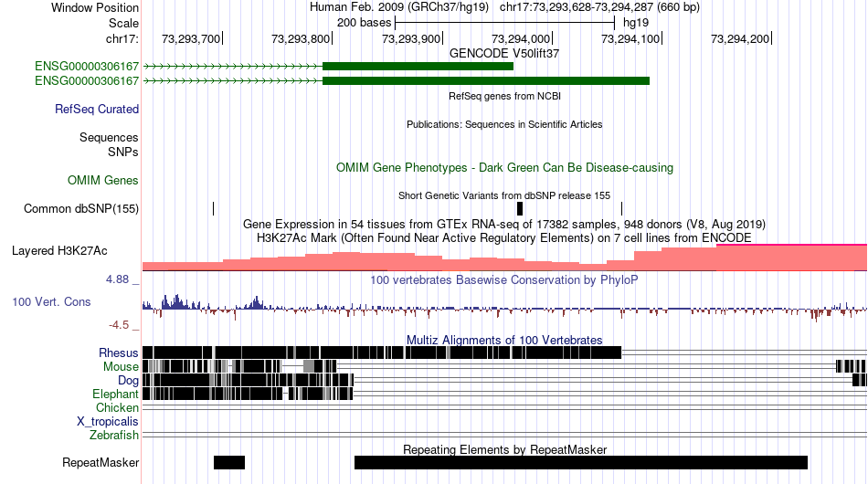Click the chr17: base position label
The height and width of the screenshot is (484, 868).
tap(122, 38)
